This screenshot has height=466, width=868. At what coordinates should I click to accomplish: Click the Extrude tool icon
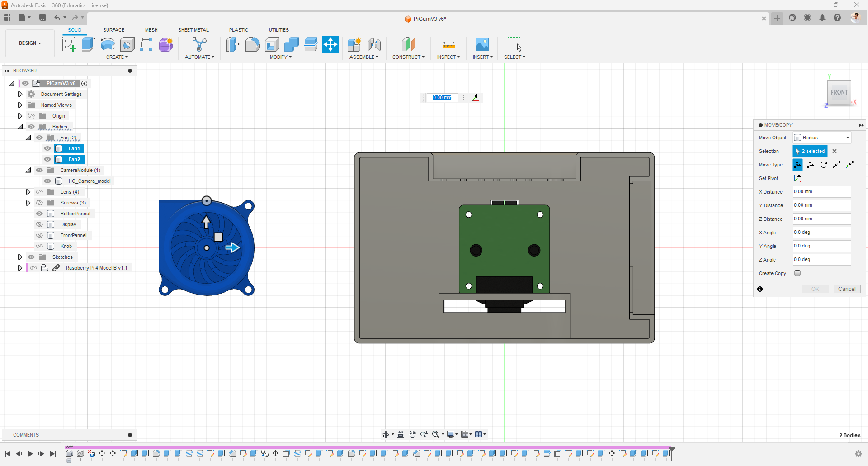(x=88, y=44)
